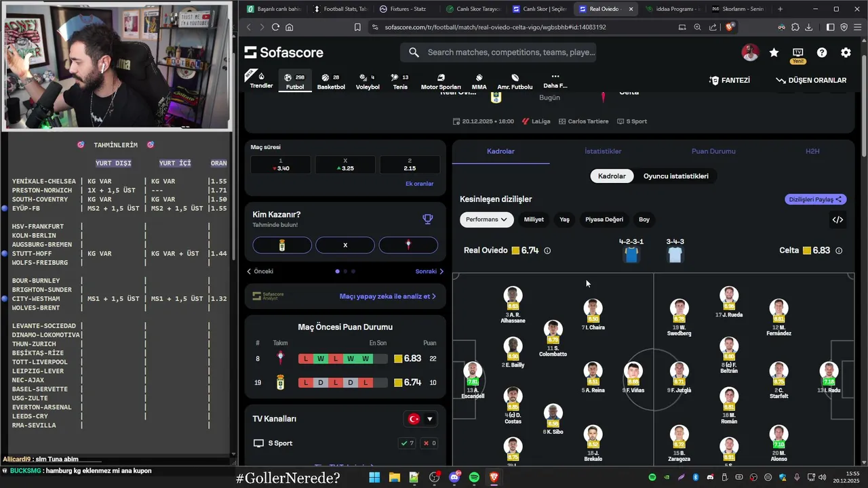Open the Trendler section icon

coord(261,80)
